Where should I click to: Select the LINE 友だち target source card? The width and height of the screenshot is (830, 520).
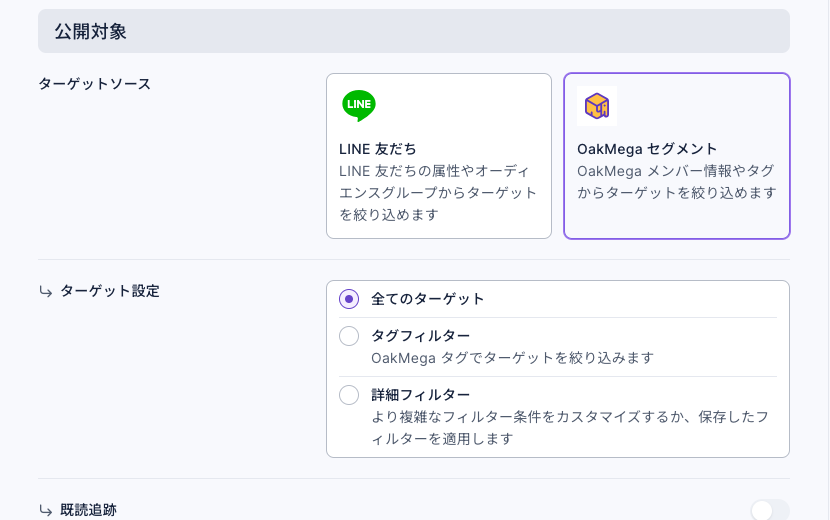(439, 156)
